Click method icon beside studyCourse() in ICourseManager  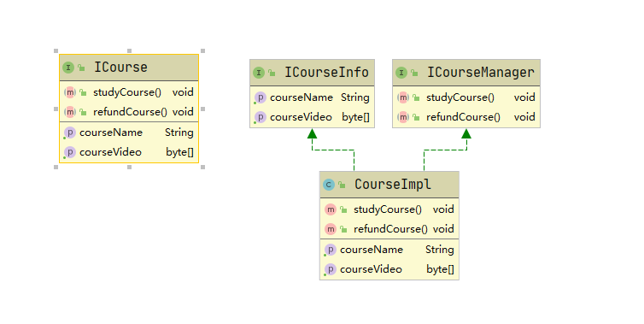pos(403,97)
